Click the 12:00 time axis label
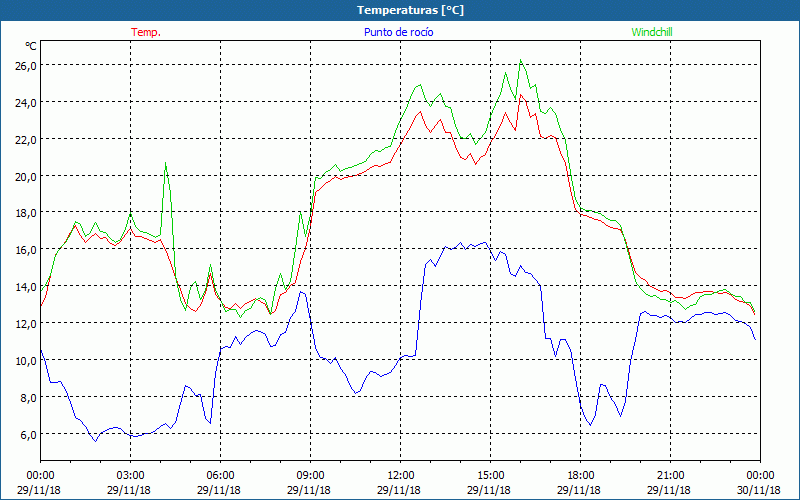The height and width of the screenshot is (500, 800). tap(401, 476)
